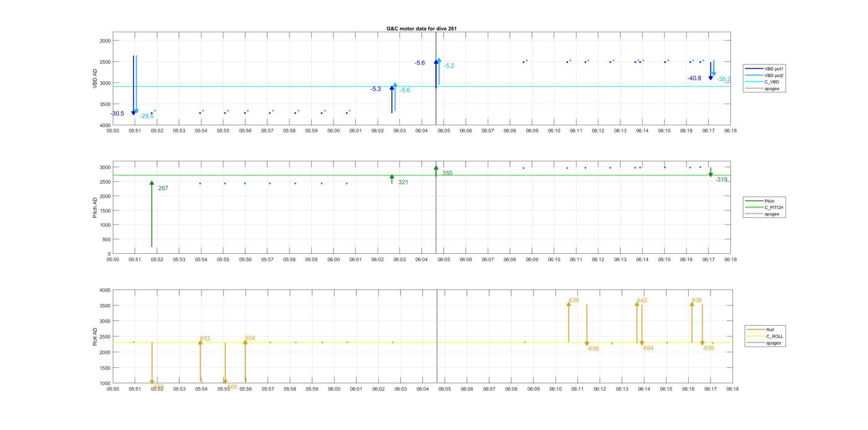868x430 pixels.
Task: Click the '-30.5' VBD data label
Action: (117, 114)
